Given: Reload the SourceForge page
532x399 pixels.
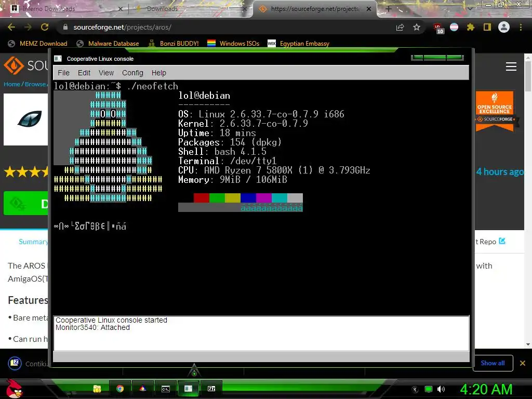Looking at the screenshot, I should click(x=45, y=27).
